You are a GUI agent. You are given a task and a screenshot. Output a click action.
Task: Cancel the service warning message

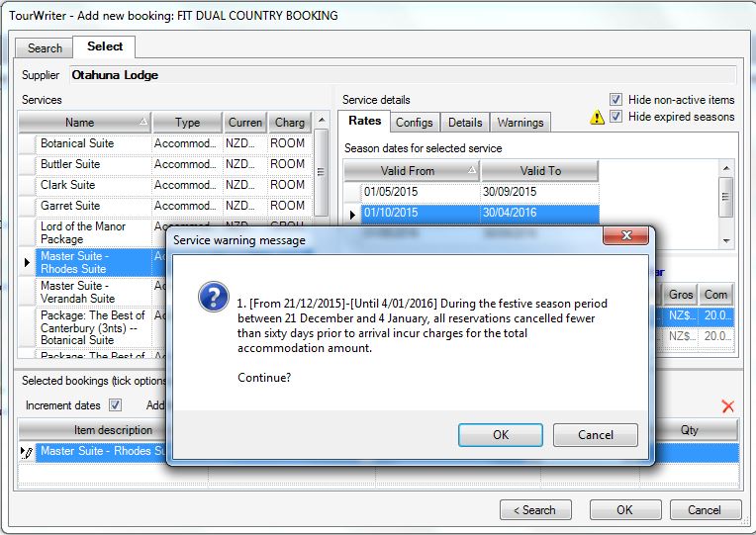(x=595, y=435)
